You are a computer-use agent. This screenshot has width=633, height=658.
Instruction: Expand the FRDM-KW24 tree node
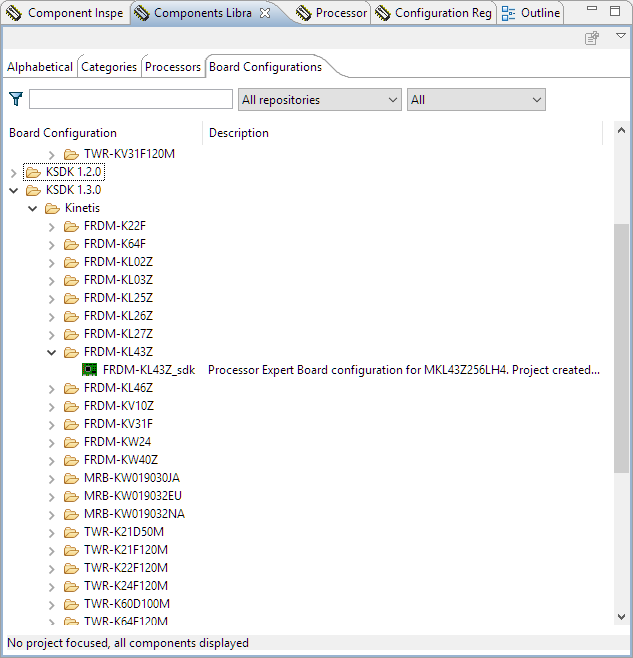coord(52,443)
